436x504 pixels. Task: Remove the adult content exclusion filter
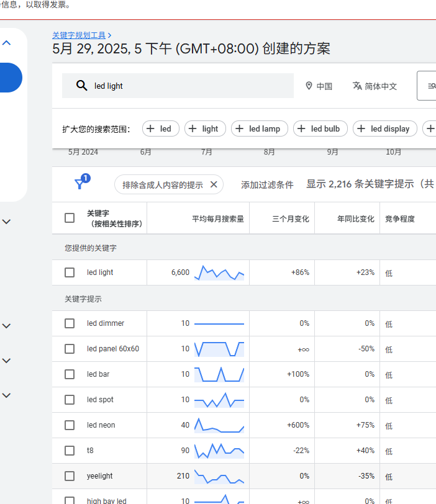[x=213, y=184]
